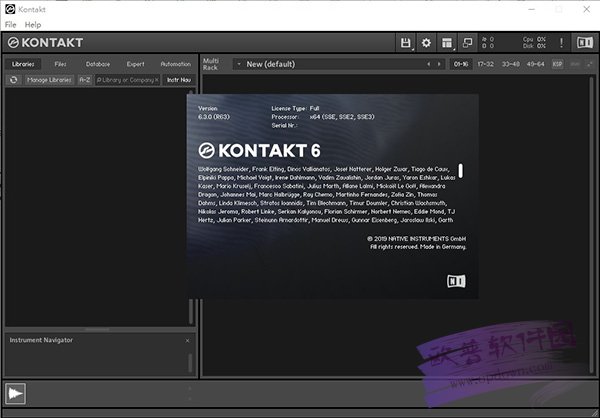Show rack page 33-48

click(x=510, y=64)
